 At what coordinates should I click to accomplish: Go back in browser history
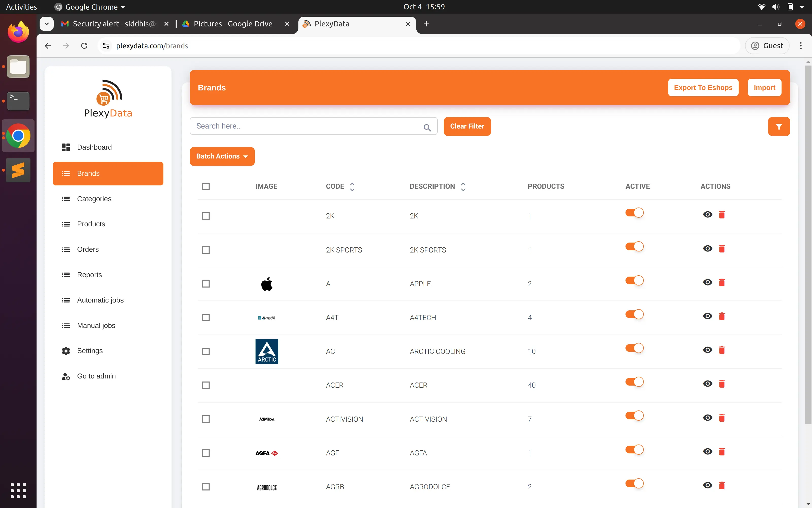[x=48, y=46]
